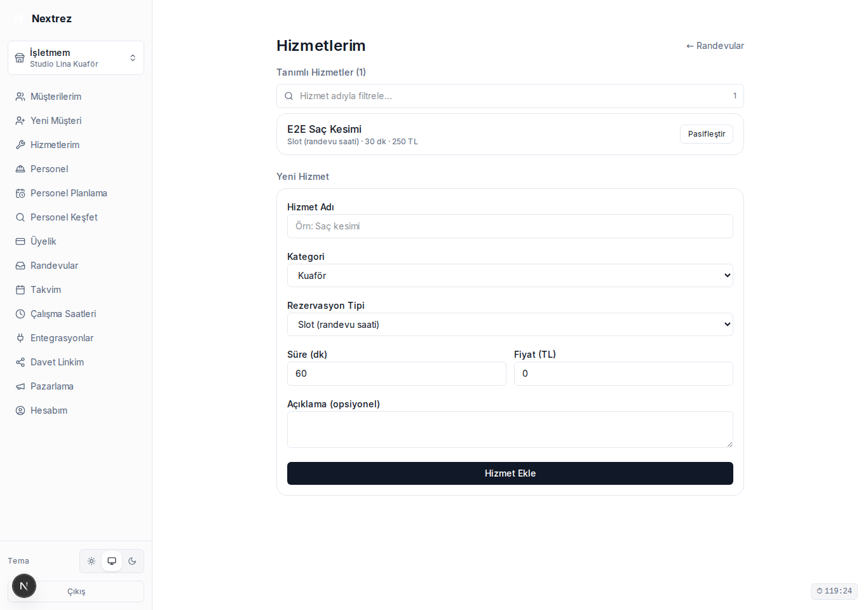Image resolution: width=868 pixels, height=610 pixels.
Task: Click the Takvim calendar icon
Action: pos(20,290)
